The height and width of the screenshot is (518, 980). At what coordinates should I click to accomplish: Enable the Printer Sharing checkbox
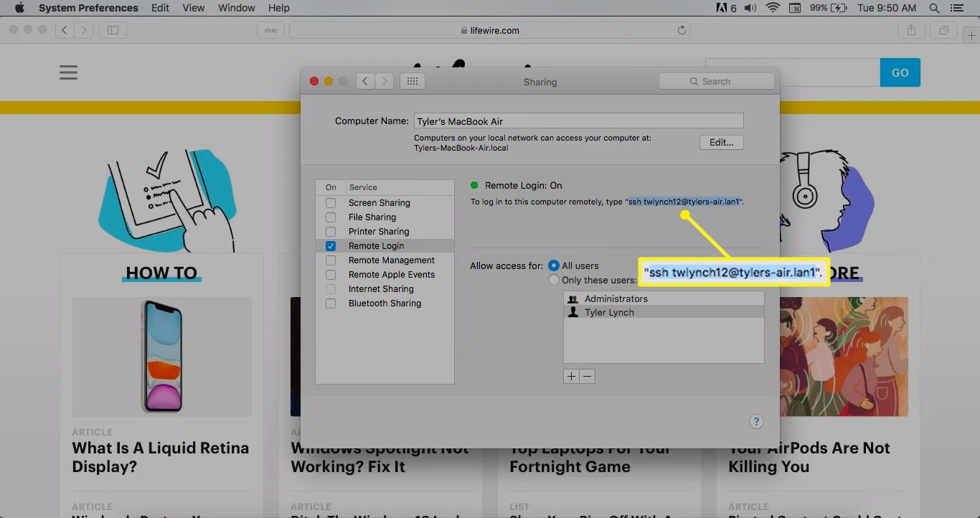331,232
